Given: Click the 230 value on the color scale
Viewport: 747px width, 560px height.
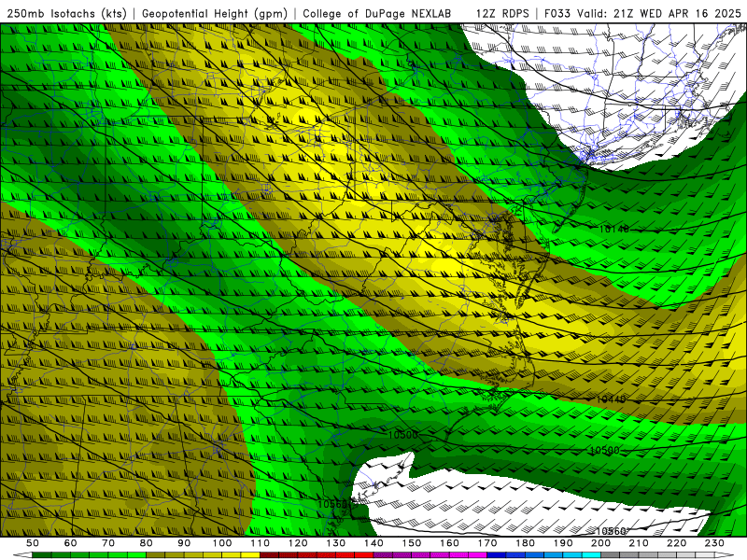Looking at the screenshot, I should tap(715, 543).
